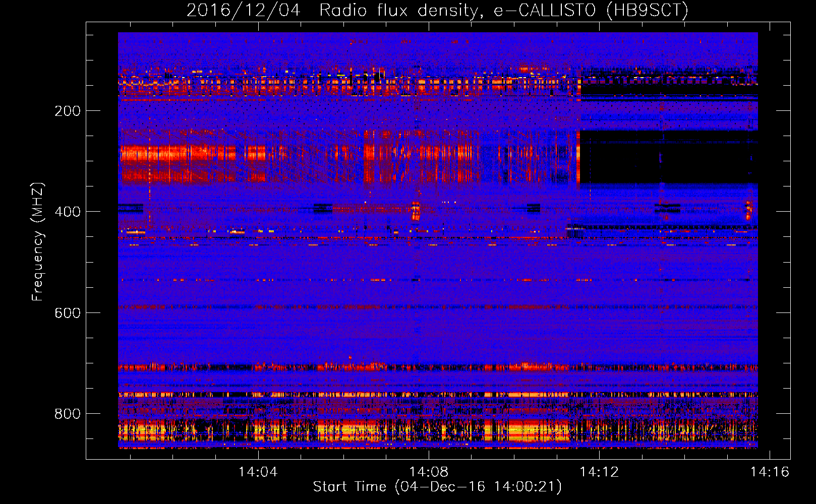Click the plot title '2016/12/04 Radio flux density, e-CALLISTO (HB9SCT)'

tap(437, 10)
